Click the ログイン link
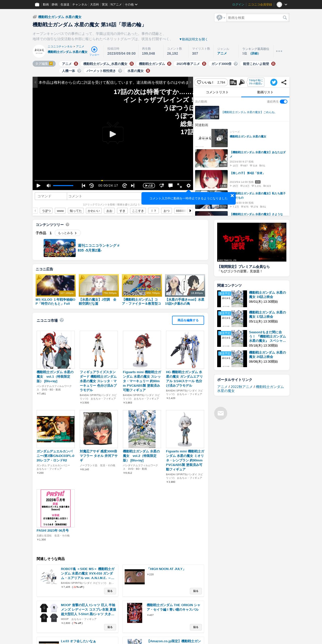The width and height of the screenshot is (322, 644). coord(238,5)
